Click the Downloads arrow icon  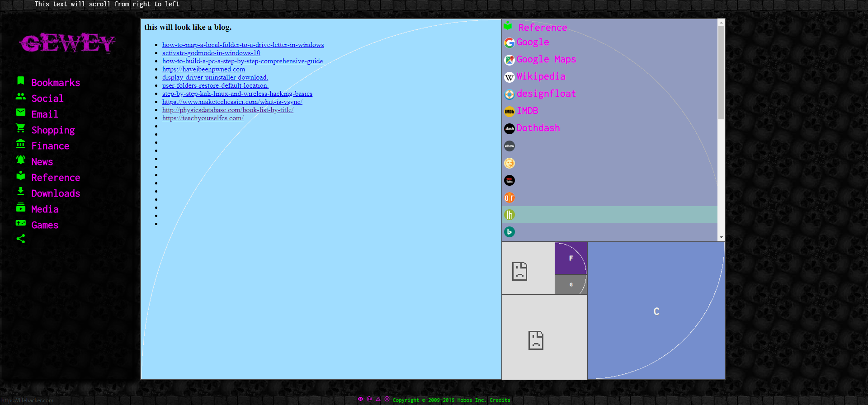(21, 191)
